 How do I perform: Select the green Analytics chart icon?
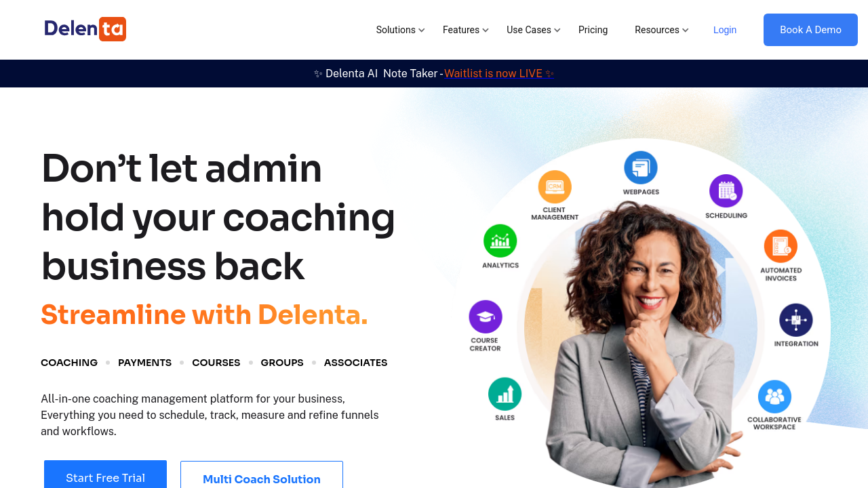click(x=500, y=241)
